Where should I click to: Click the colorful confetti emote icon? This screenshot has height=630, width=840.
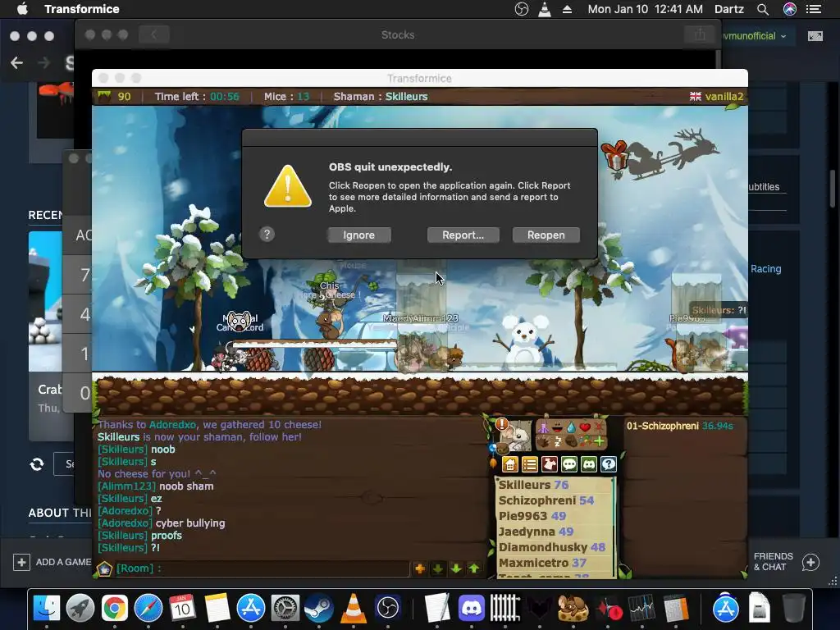585,441
